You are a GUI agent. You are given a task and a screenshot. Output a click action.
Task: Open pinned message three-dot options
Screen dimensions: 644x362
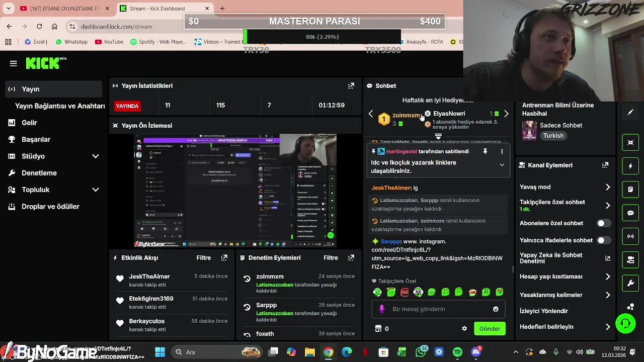tap(502, 151)
